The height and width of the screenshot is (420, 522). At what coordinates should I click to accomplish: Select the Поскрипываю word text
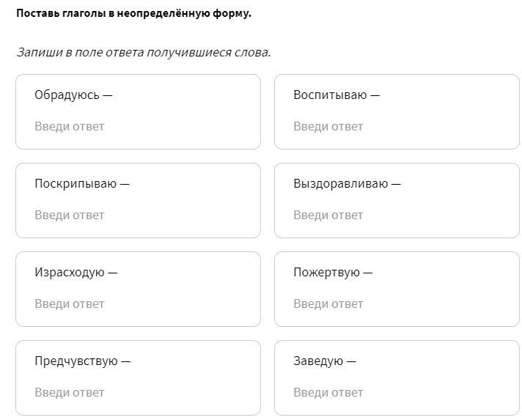tap(75, 184)
